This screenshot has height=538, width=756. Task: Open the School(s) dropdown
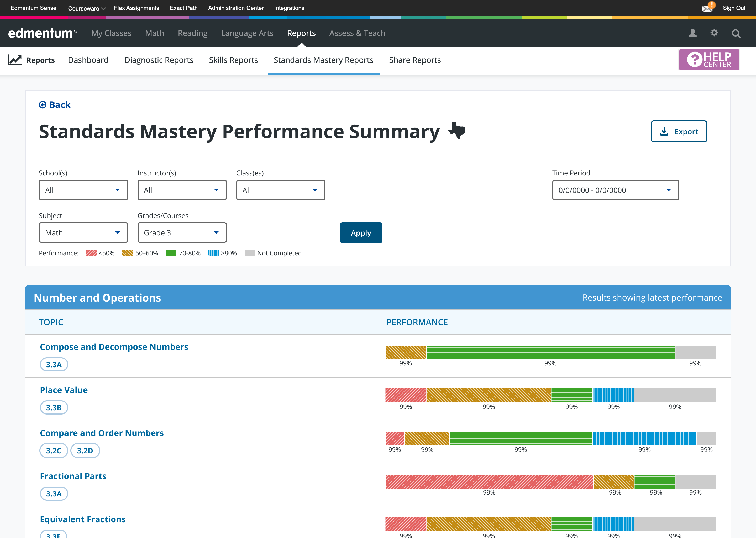[x=83, y=190]
